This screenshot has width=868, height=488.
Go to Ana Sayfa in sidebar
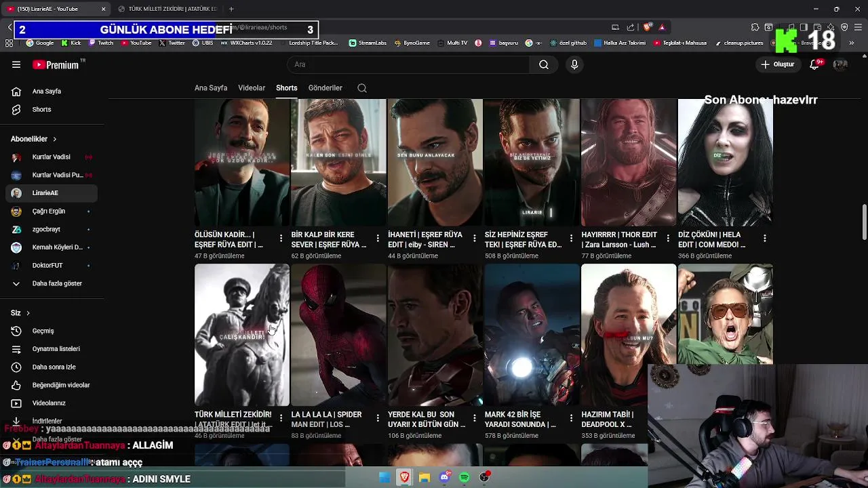point(52,91)
